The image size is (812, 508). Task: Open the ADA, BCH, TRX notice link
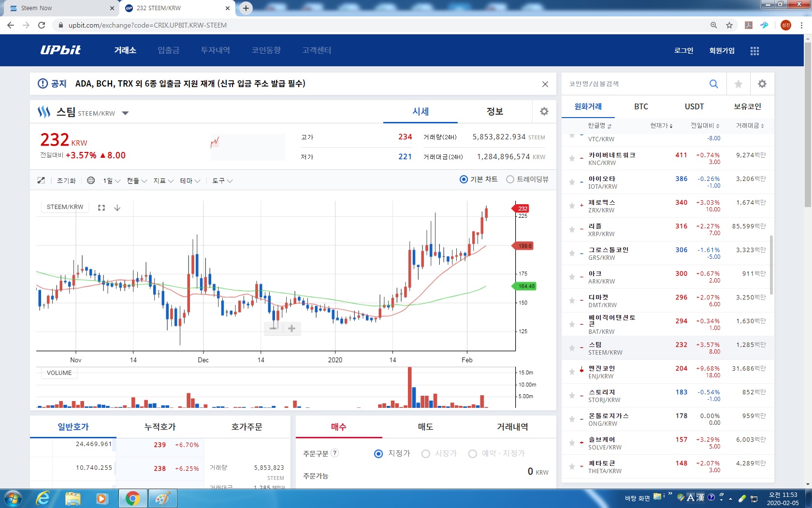[190, 84]
